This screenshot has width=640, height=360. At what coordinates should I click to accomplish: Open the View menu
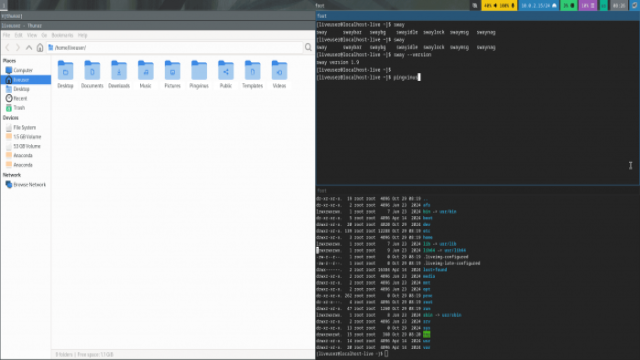click(x=32, y=36)
